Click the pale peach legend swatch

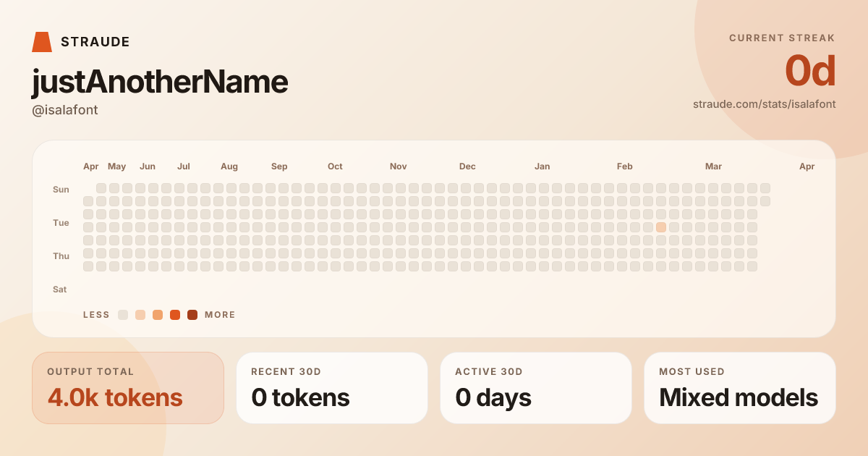(x=140, y=315)
